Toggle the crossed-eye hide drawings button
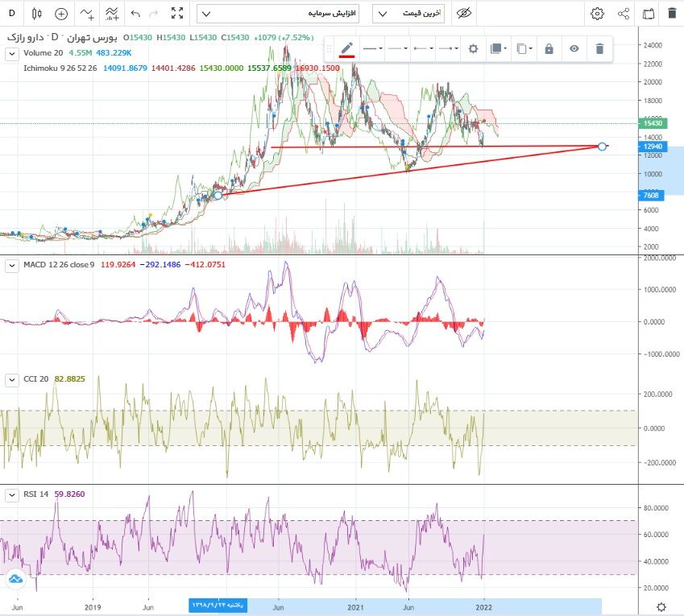Image resolution: width=684 pixels, height=616 pixels. tap(462, 14)
